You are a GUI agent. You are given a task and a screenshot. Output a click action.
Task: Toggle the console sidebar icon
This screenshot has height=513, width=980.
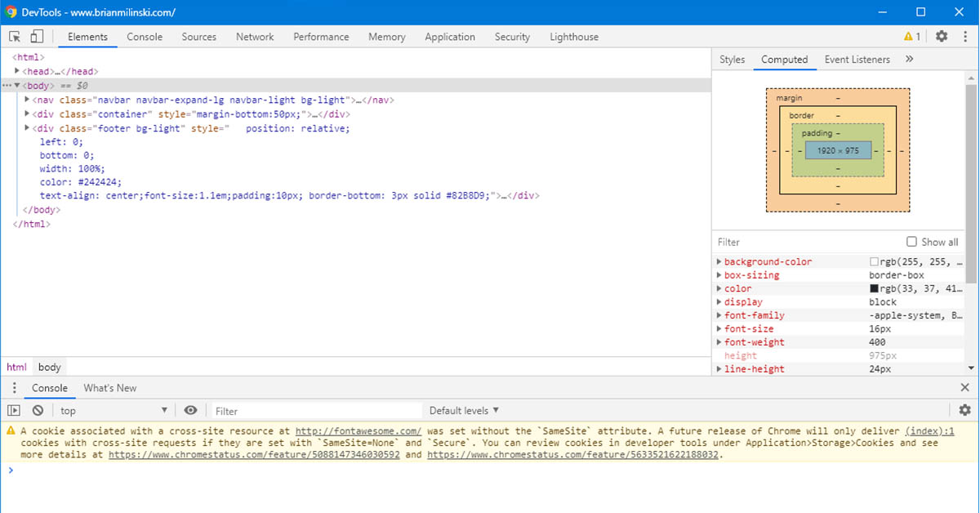click(14, 411)
